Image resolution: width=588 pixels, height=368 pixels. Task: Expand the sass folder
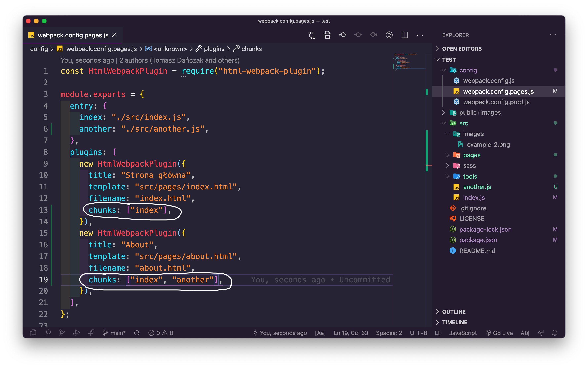[499, 165]
